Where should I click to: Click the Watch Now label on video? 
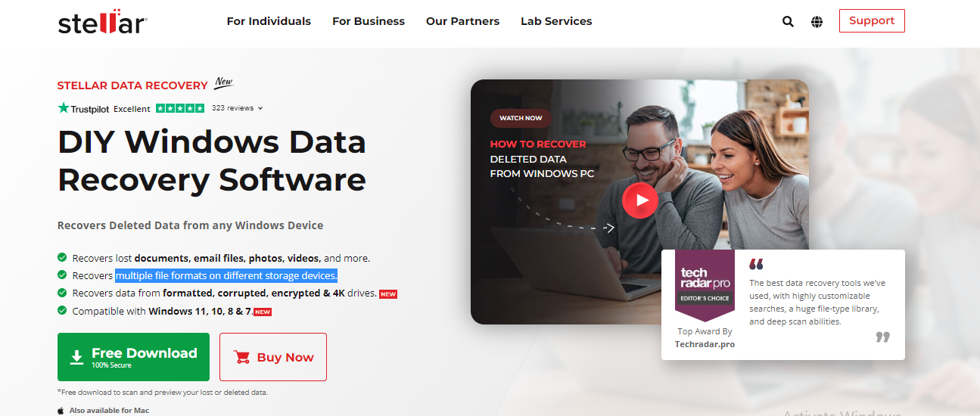[521, 118]
